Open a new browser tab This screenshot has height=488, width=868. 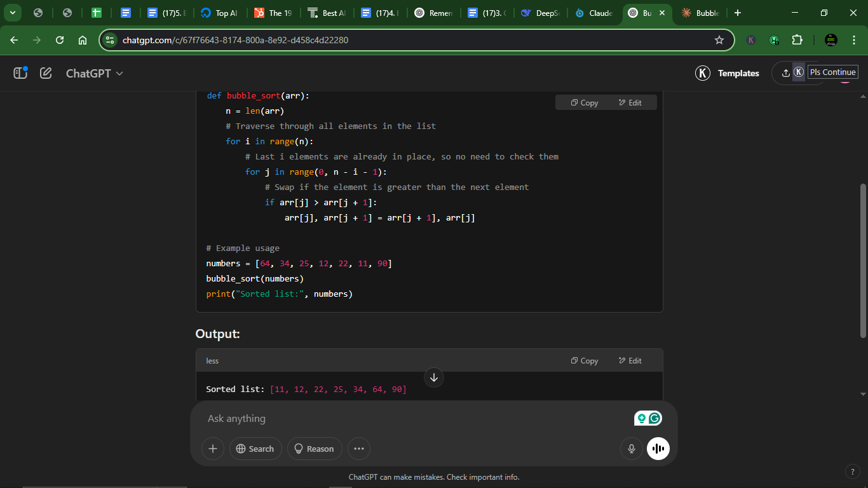(737, 13)
